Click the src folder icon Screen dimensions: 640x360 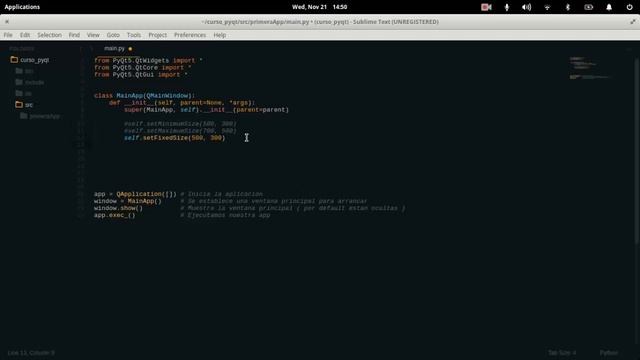coord(19,104)
